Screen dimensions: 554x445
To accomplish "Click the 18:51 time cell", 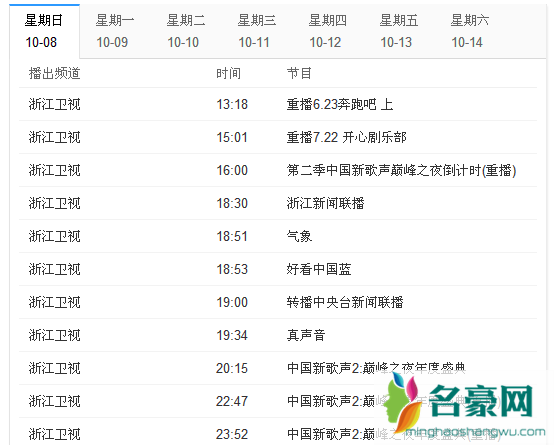I will (x=232, y=236).
